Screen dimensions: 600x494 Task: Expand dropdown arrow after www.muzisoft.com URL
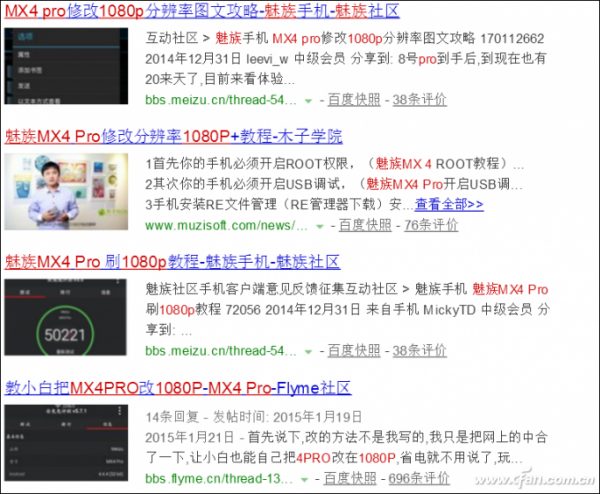click(320, 227)
